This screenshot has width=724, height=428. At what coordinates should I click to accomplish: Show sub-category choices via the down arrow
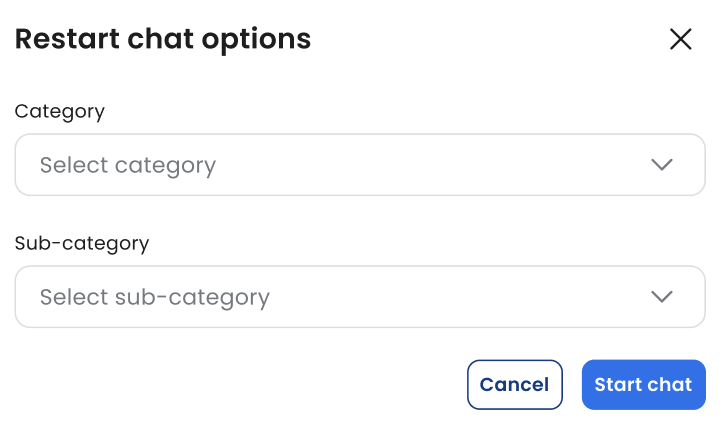point(661,297)
